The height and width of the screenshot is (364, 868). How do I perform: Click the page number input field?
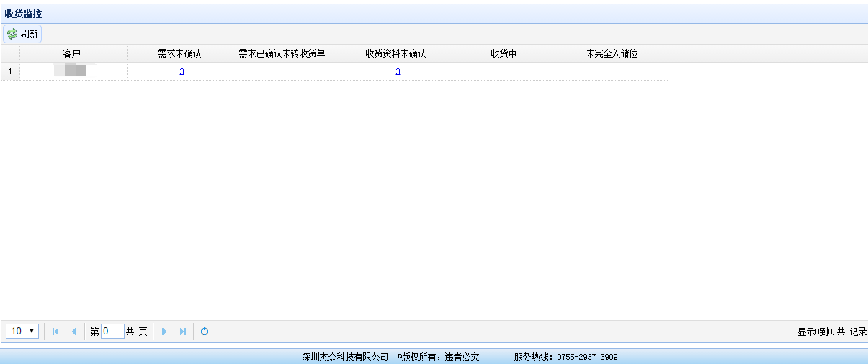pos(112,332)
